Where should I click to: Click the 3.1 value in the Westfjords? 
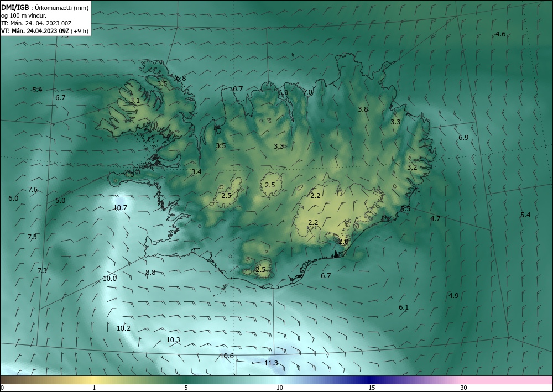pos(135,101)
